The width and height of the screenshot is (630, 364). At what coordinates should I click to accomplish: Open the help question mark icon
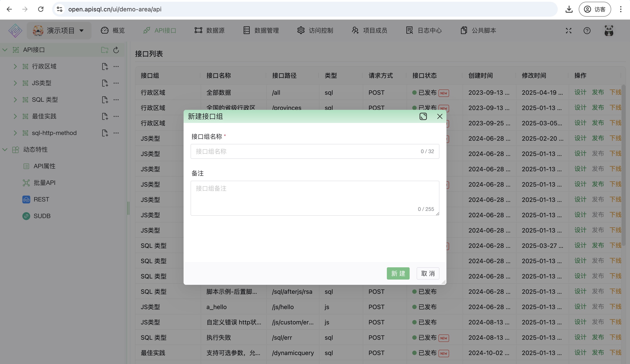587,30
